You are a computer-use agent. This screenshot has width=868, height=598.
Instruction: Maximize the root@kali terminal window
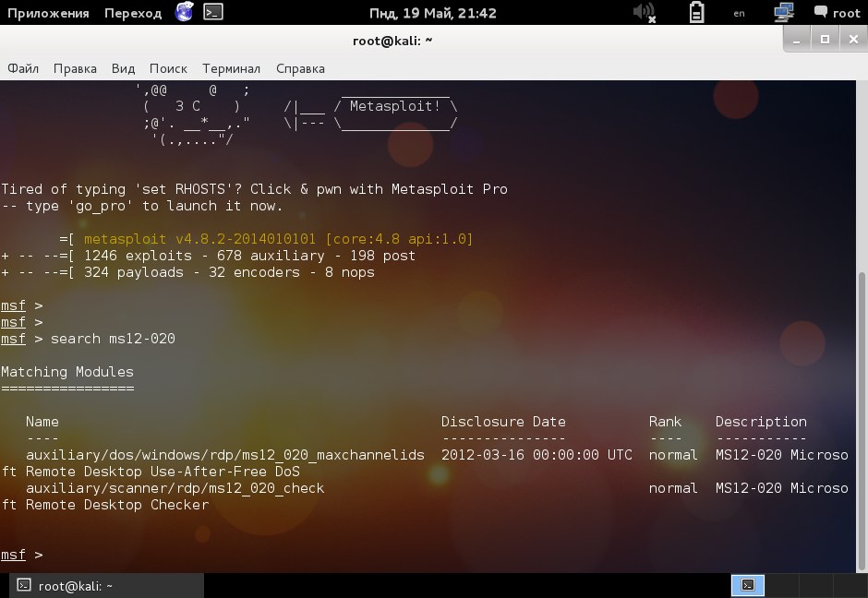click(825, 40)
